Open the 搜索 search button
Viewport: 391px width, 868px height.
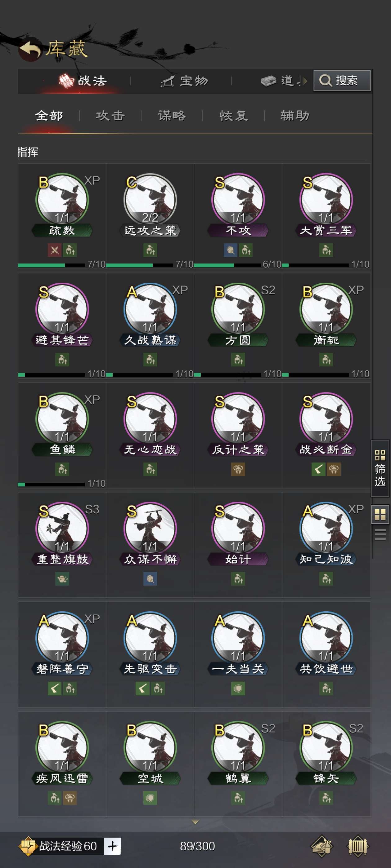342,81
